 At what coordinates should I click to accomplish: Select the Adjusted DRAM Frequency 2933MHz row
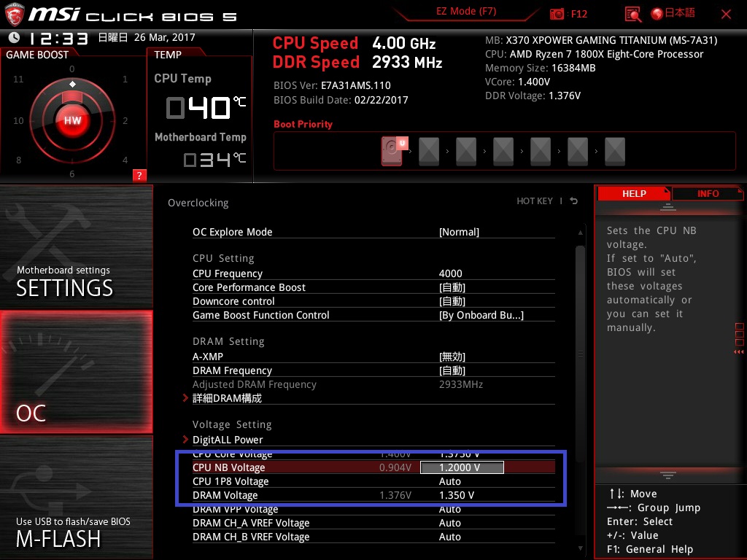pyautogui.click(x=373, y=384)
